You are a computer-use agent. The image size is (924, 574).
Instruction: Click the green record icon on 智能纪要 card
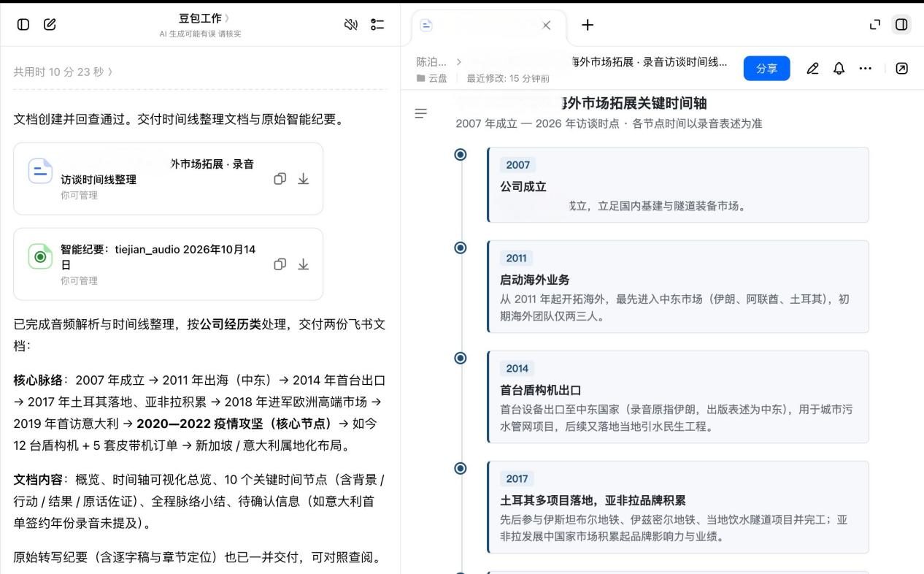pyautogui.click(x=40, y=256)
